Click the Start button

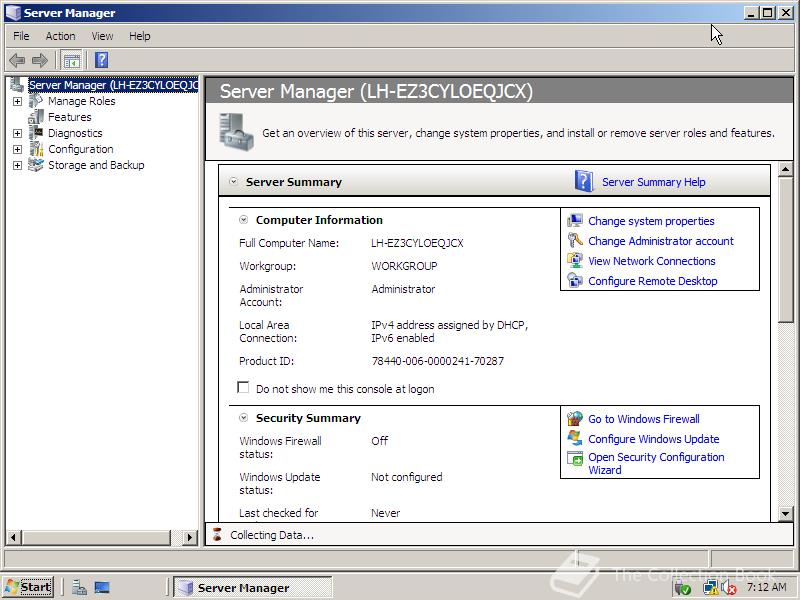(28, 587)
